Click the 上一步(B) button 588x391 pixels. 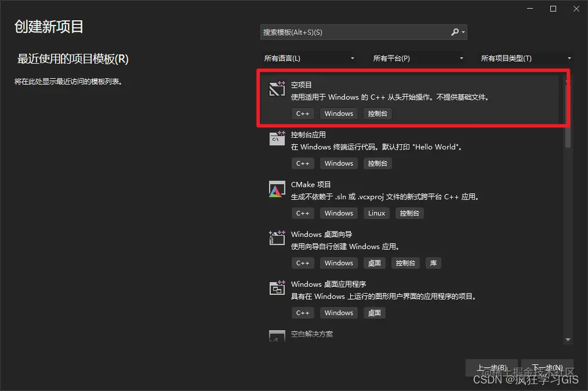492,368
